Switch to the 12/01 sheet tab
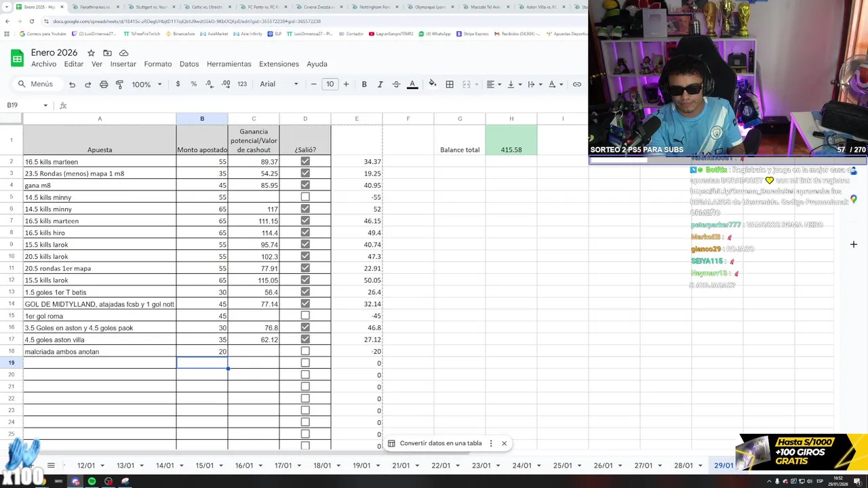Image resolution: width=868 pixels, height=488 pixels. [x=86, y=466]
